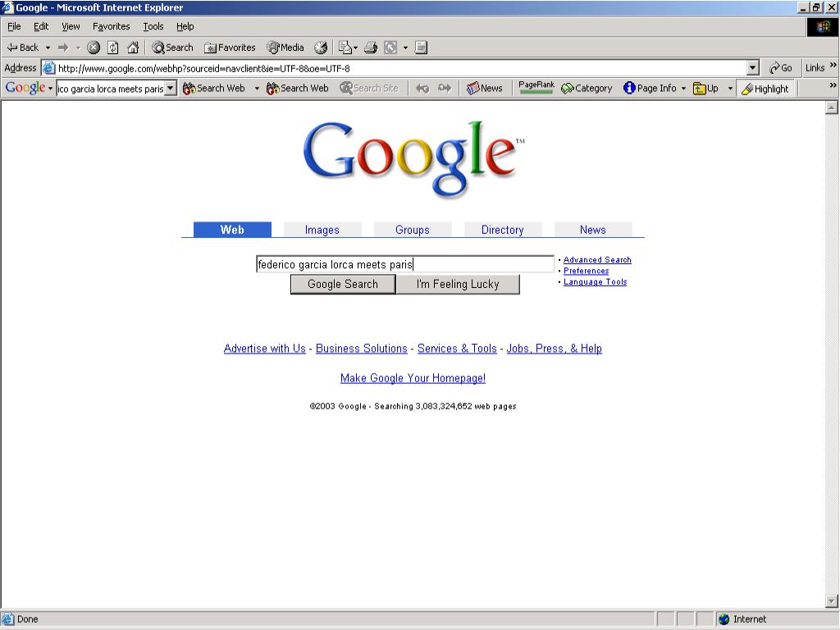This screenshot has width=840, height=630.
Task: Click the document notepad icon on toolbar
Action: pyautogui.click(x=421, y=48)
